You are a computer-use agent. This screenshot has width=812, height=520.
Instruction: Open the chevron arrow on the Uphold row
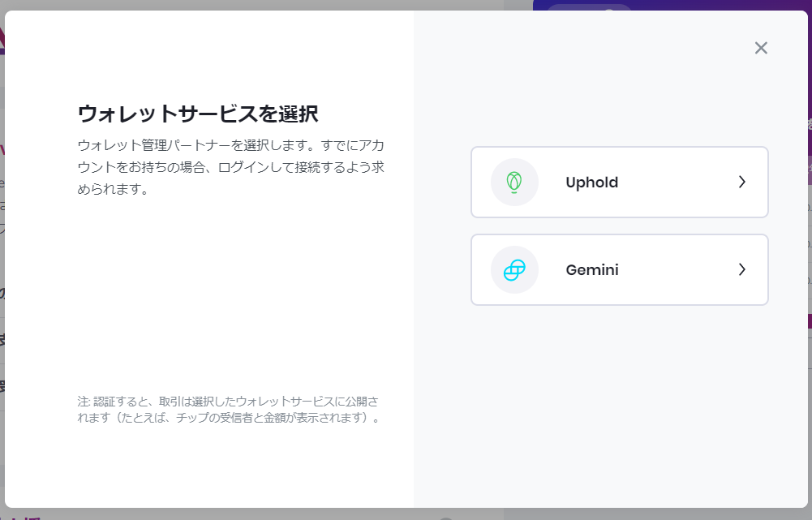click(741, 182)
